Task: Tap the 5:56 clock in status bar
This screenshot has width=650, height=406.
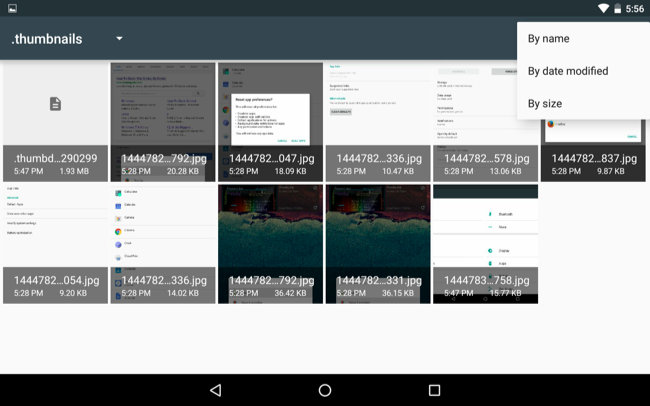Action: [x=635, y=9]
